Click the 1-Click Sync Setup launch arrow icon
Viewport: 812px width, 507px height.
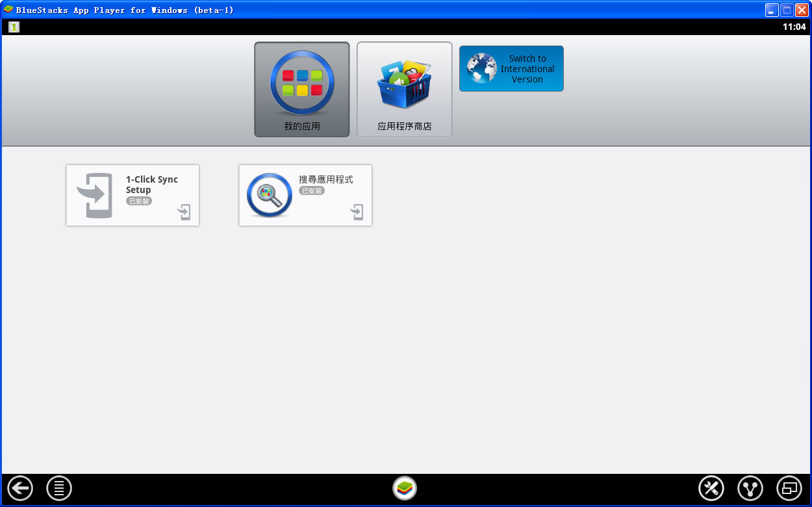[184, 212]
